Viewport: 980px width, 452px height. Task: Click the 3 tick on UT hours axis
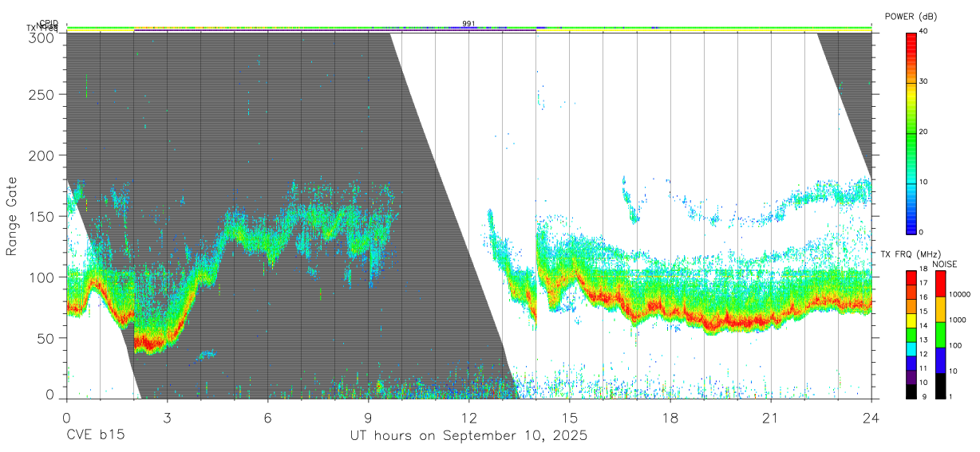tap(167, 418)
